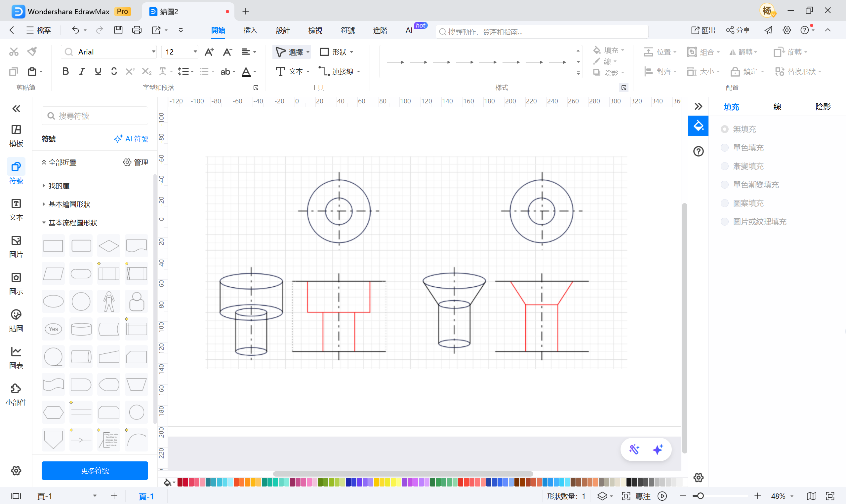Click the AI sparkle floating button
The image size is (846, 504).
pos(658,449)
